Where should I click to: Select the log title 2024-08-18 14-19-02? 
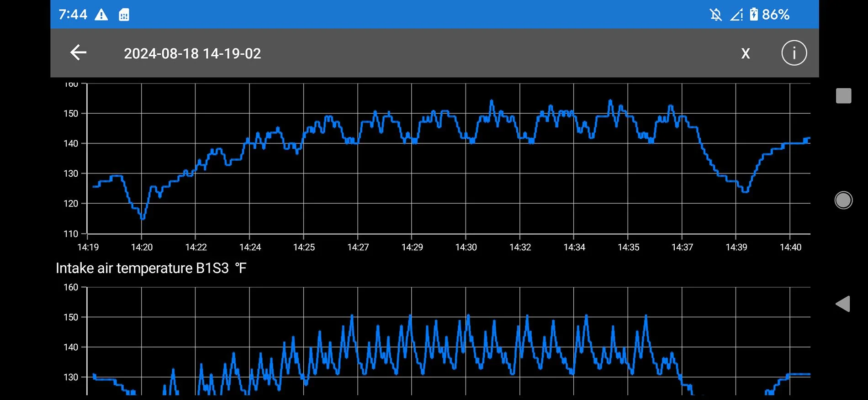[192, 53]
